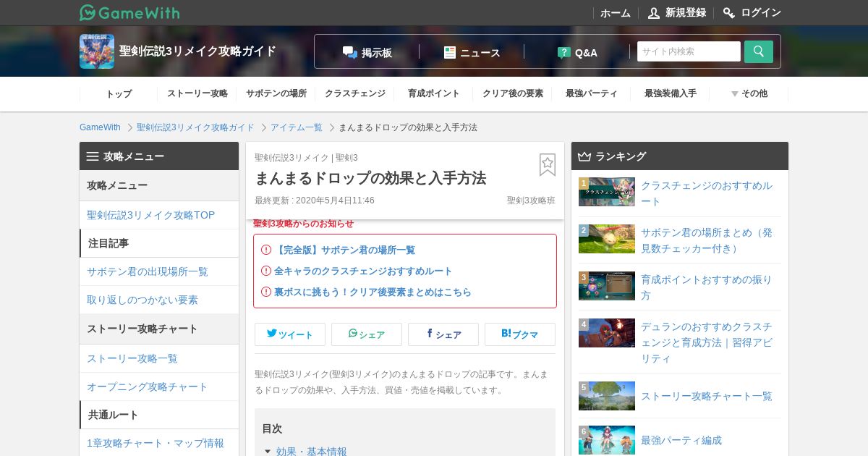This screenshot has width=868, height=456.
Task: Open the その他 dropdown menu
Action: 749,93
